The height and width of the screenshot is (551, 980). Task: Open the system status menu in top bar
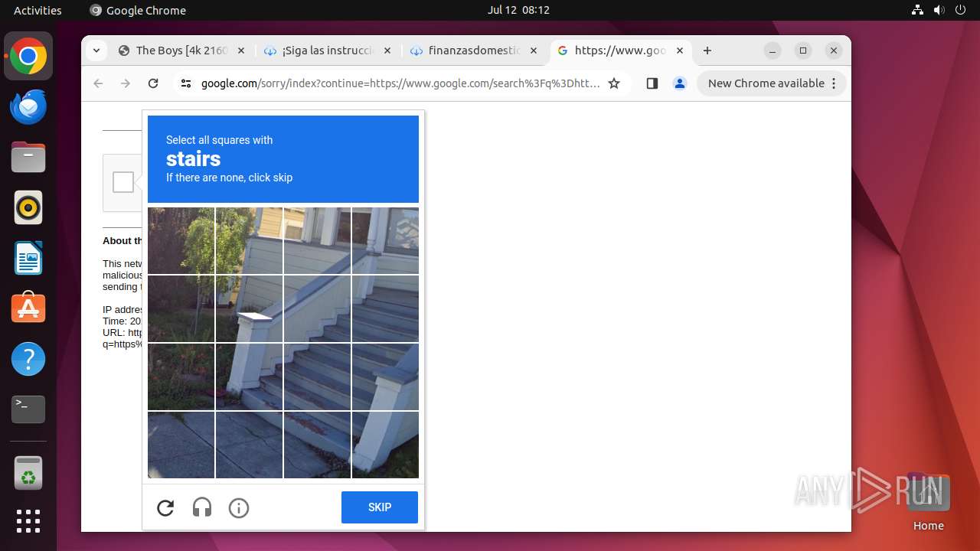coord(939,10)
